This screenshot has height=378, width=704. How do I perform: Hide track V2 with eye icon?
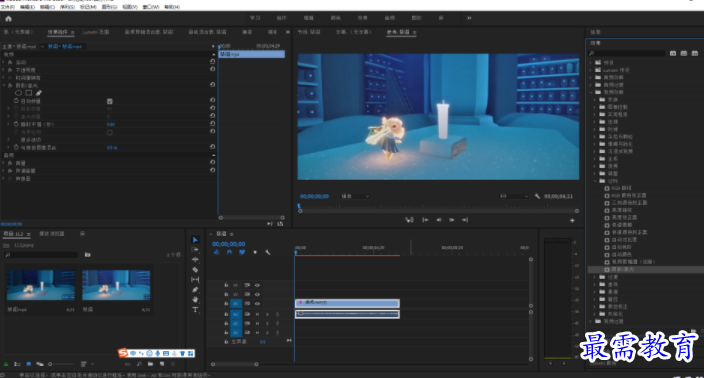257,294
